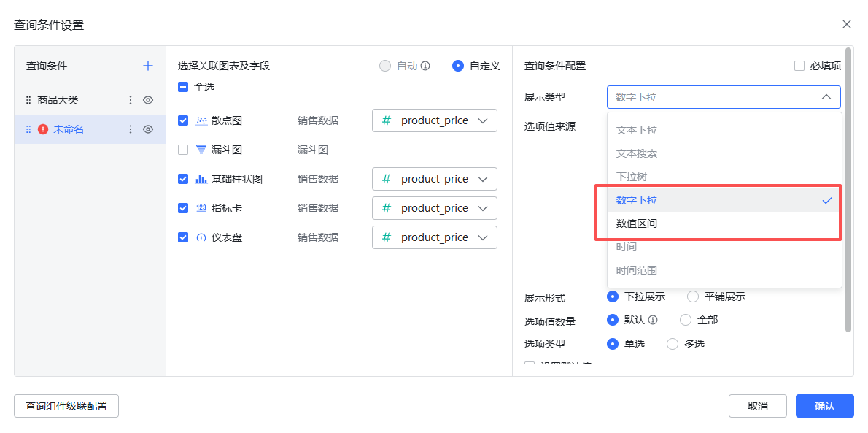Screen dimensions: 868x433
Task: Enable the 必填项 checkbox
Action: tap(799, 65)
